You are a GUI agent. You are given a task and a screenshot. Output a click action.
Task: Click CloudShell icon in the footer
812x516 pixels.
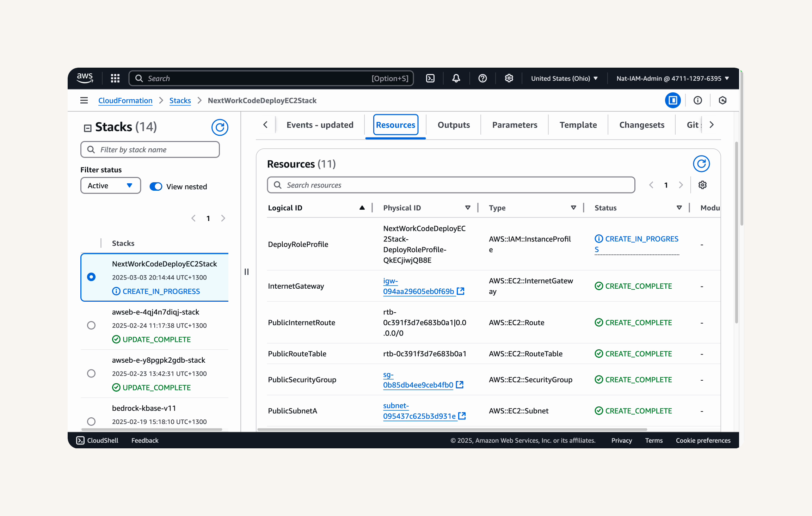(80, 440)
